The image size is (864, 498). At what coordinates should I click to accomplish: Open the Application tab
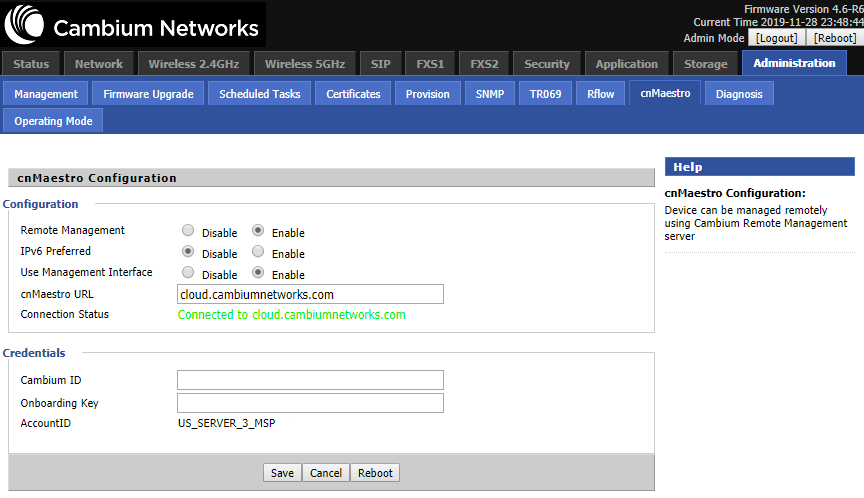pos(627,64)
